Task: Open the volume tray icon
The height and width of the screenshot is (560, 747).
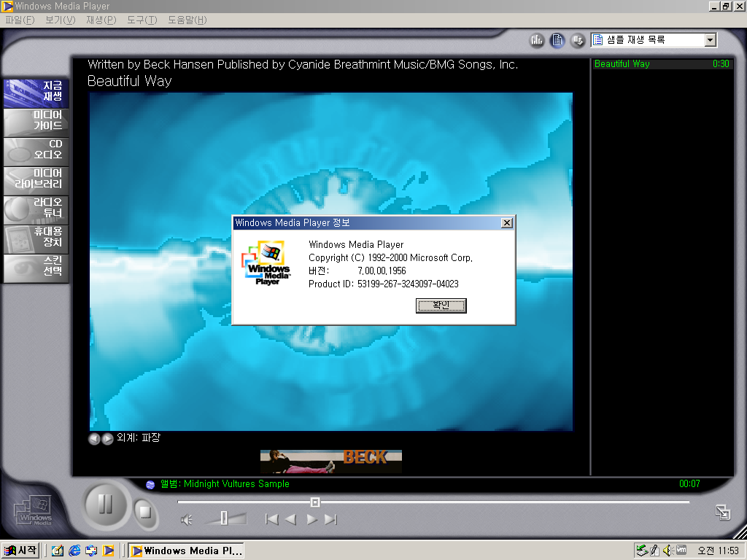Action: click(x=667, y=551)
